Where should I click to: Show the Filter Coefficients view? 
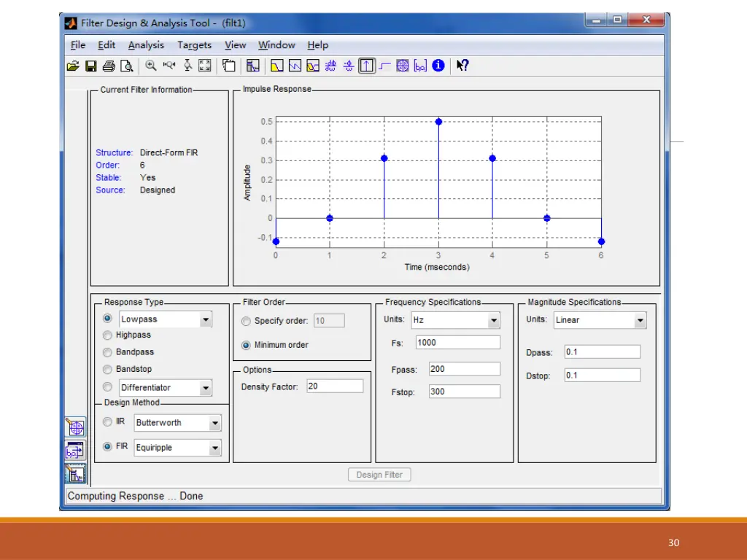click(420, 66)
